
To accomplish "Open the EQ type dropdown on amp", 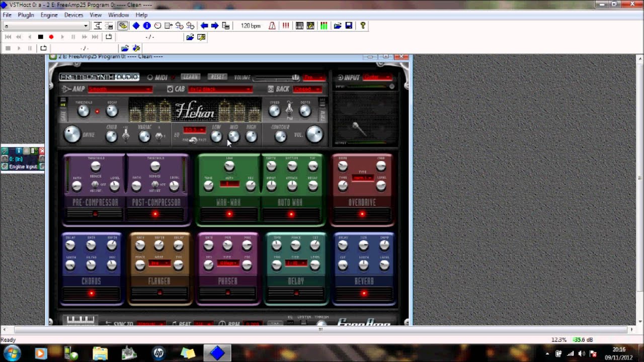I will 194,130.
